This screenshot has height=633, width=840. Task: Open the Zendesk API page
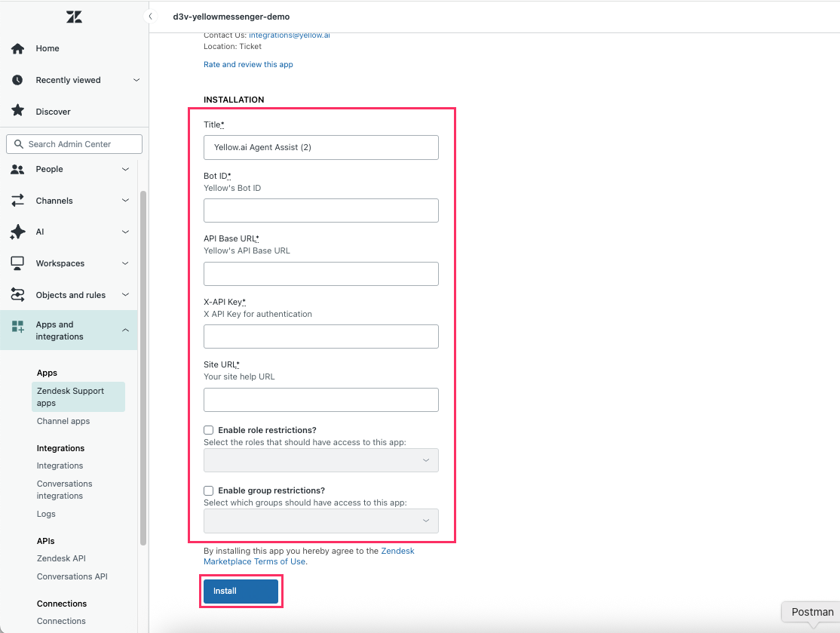[x=61, y=558]
